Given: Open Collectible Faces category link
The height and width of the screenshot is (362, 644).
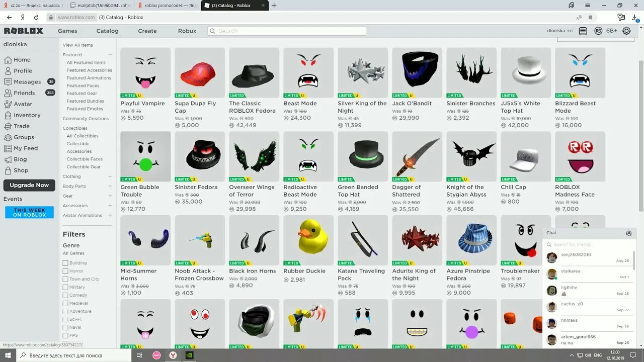Looking at the screenshot, I should (x=85, y=159).
